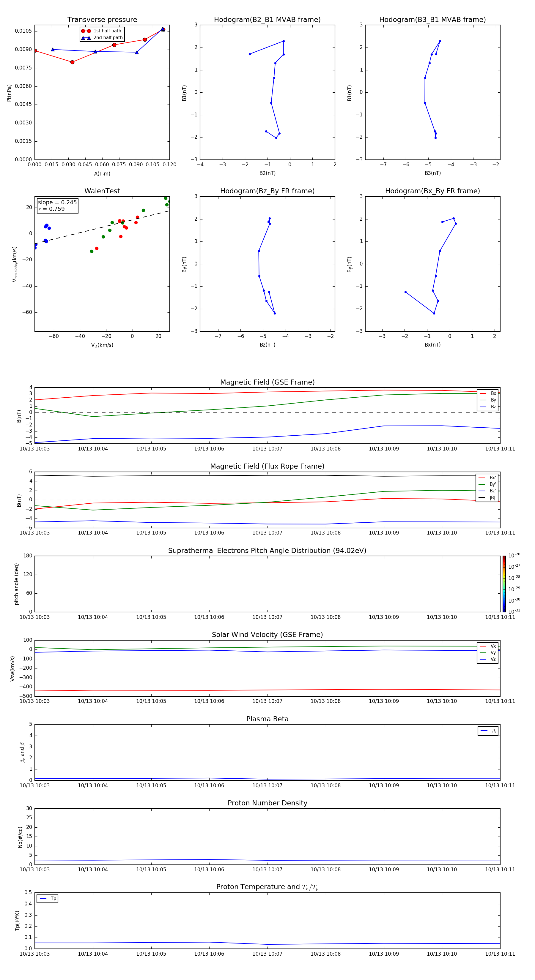
Task: Click the 'Np(#/cc)' axis label
Action: pos(20,837)
